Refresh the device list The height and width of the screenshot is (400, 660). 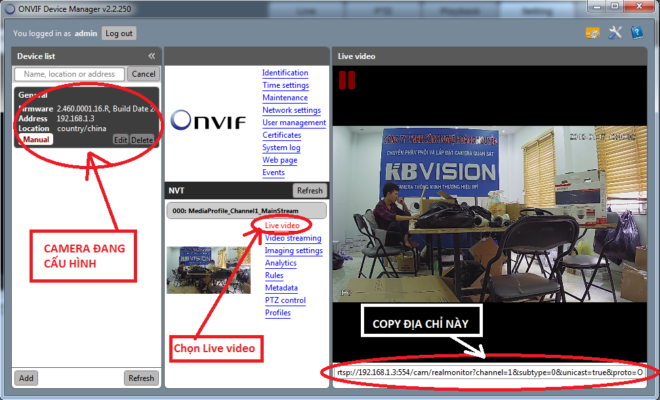[141, 378]
